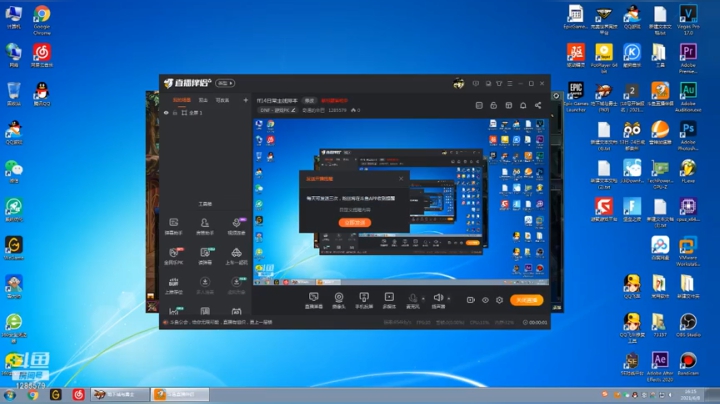The height and width of the screenshot is (404, 720).
Task: Click the streamer avatar in the title bar
Action: 458,84
